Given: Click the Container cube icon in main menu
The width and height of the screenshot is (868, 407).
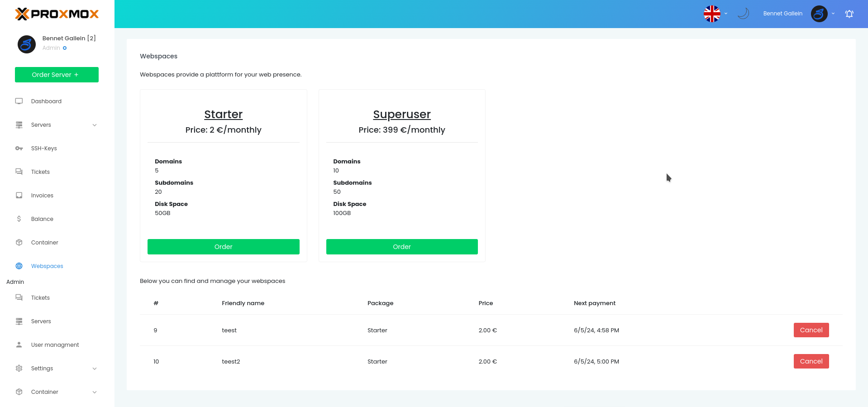Looking at the screenshot, I should pyautogui.click(x=19, y=243).
